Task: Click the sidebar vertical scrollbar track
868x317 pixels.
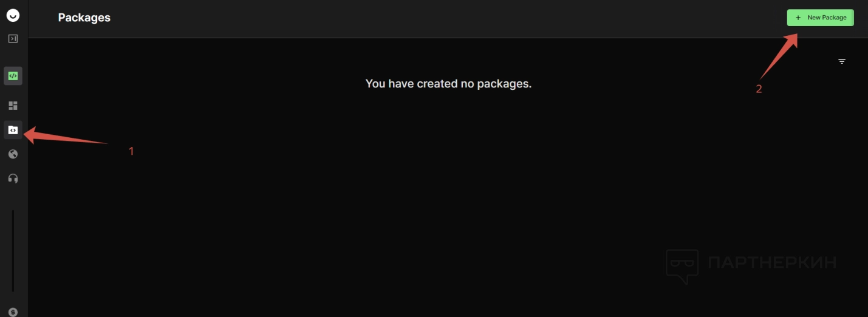Action: coord(13,251)
